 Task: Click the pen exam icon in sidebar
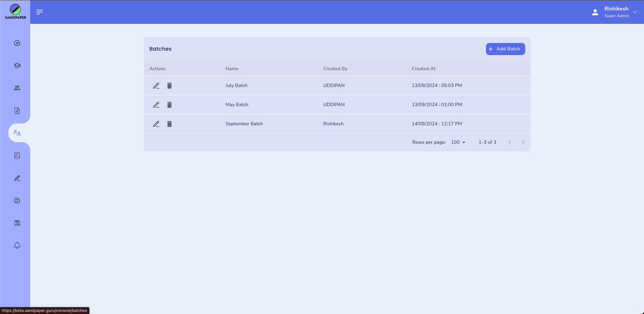point(17,178)
